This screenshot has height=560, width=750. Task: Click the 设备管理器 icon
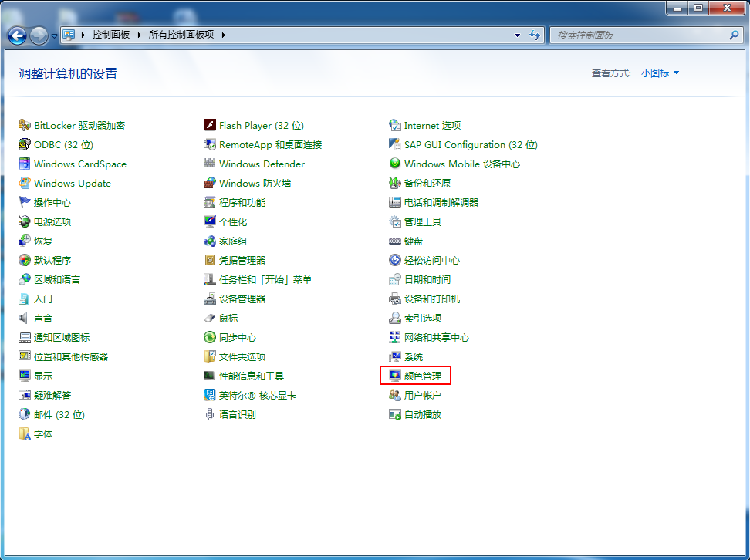point(210,299)
